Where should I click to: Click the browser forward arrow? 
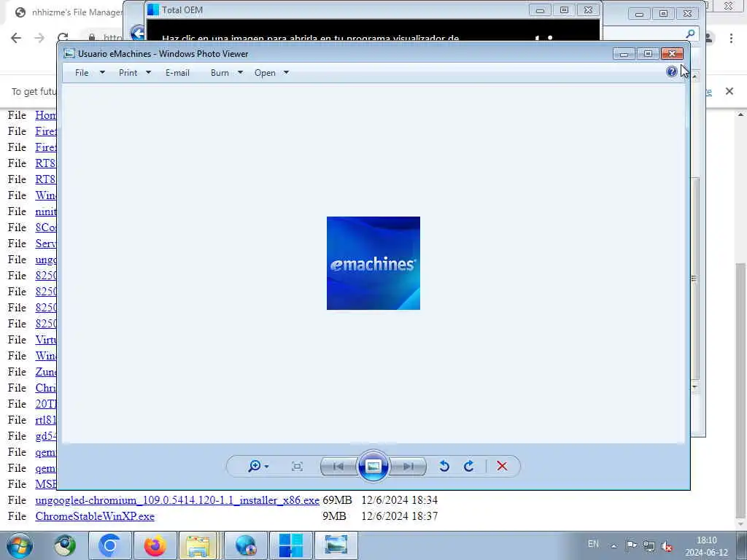coord(39,38)
